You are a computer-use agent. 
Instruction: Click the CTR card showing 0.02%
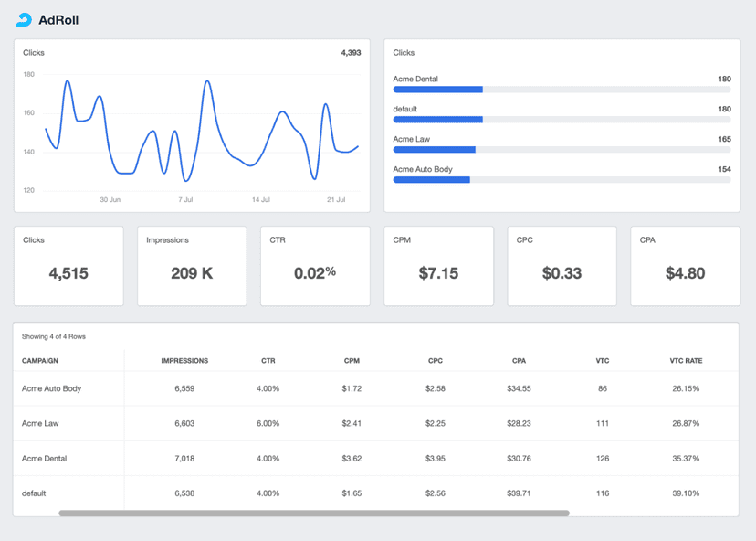[315, 264]
